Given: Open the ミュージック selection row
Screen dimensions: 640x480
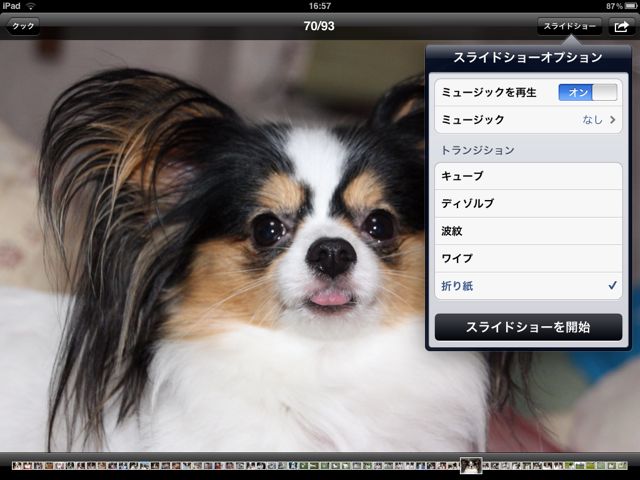Looking at the screenshot, I should pos(528,120).
